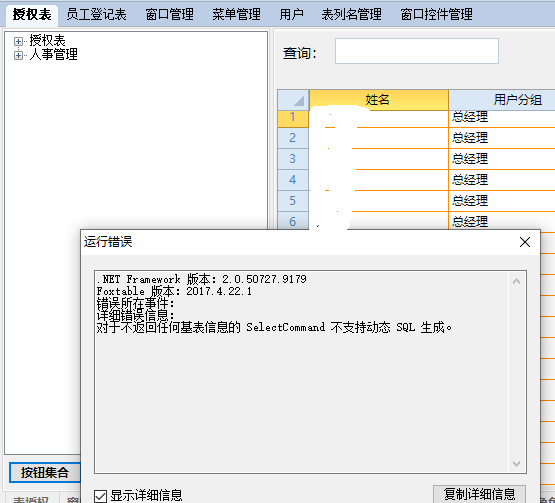Click error details scrollbar down arrow
The image size is (555, 503).
pyautogui.click(x=516, y=463)
